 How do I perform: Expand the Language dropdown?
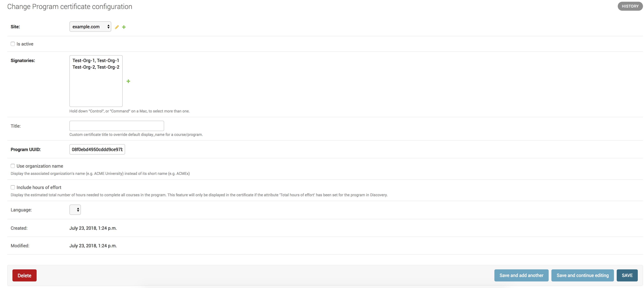75,210
